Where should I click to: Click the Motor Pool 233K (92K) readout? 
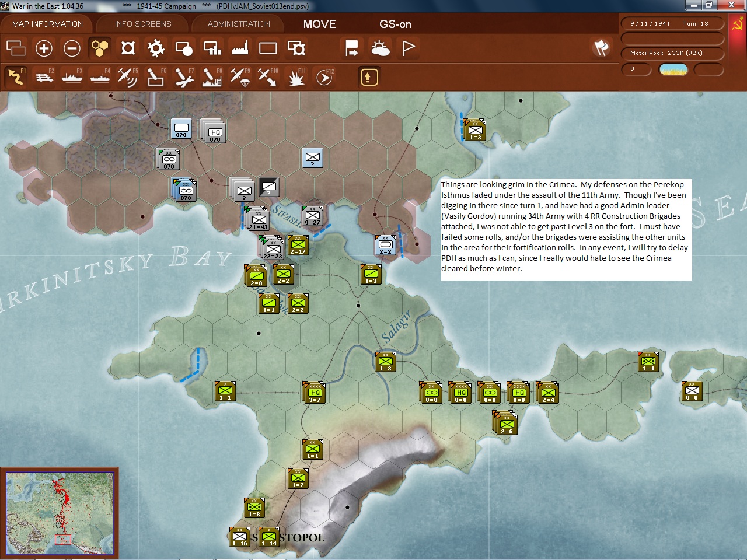672,53
